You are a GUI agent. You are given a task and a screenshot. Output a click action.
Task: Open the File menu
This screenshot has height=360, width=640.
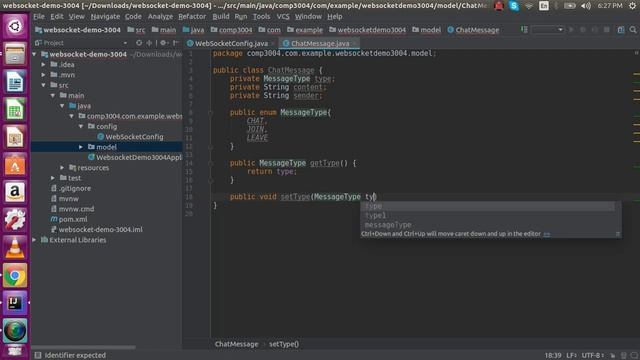[x=39, y=17]
